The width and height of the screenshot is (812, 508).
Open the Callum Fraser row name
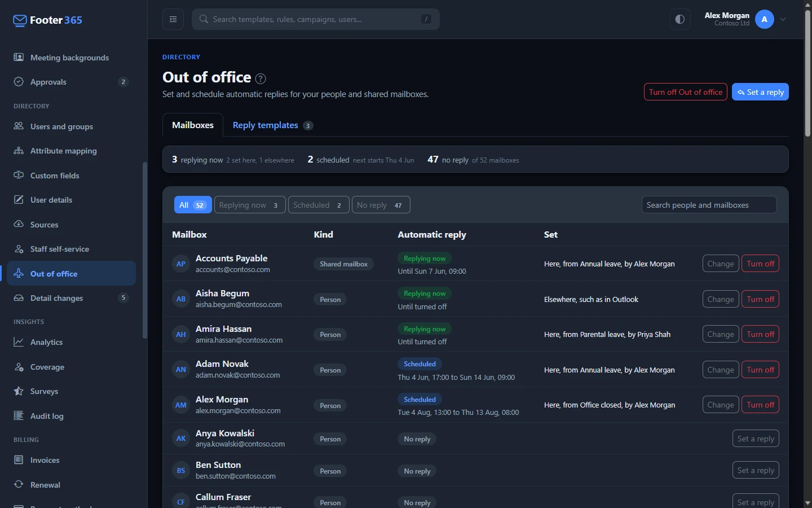pyautogui.click(x=223, y=497)
